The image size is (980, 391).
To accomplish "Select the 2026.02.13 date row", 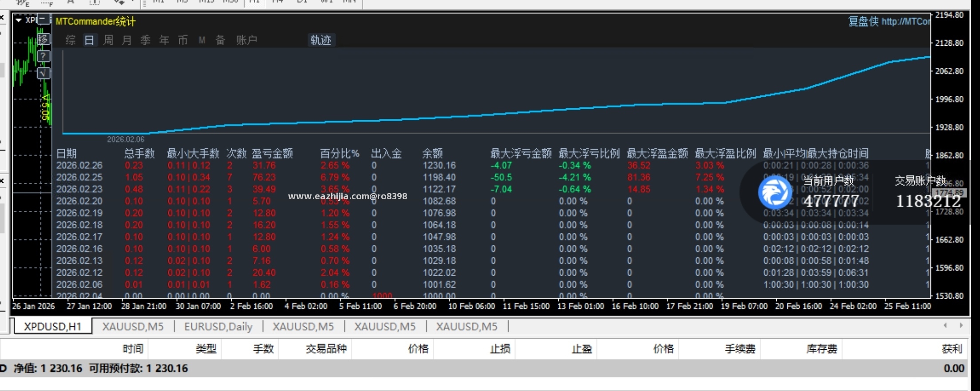I will point(79,261).
